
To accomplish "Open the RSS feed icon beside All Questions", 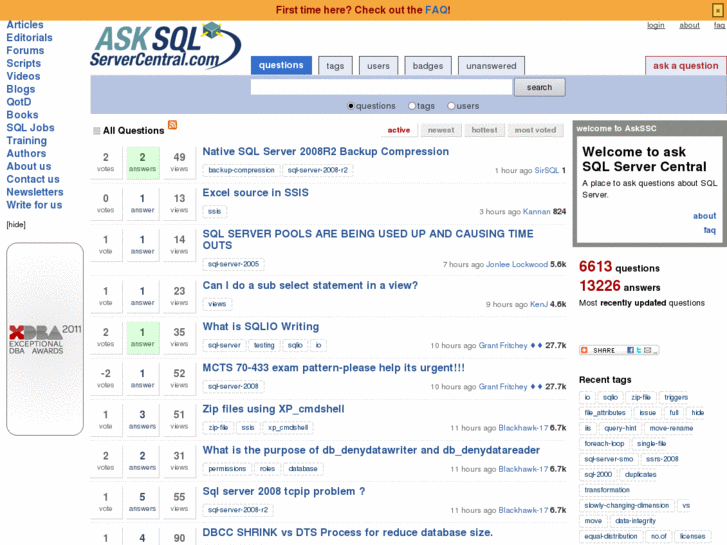I will click(x=172, y=125).
